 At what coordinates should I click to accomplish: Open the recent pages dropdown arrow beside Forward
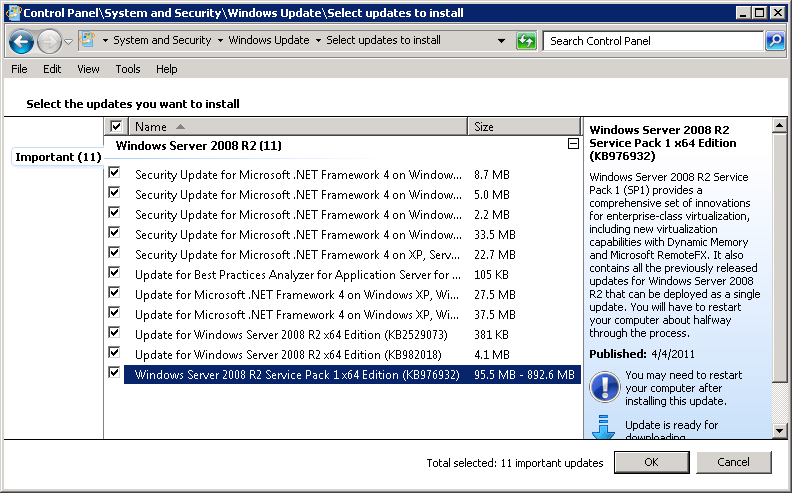click(x=69, y=41)
